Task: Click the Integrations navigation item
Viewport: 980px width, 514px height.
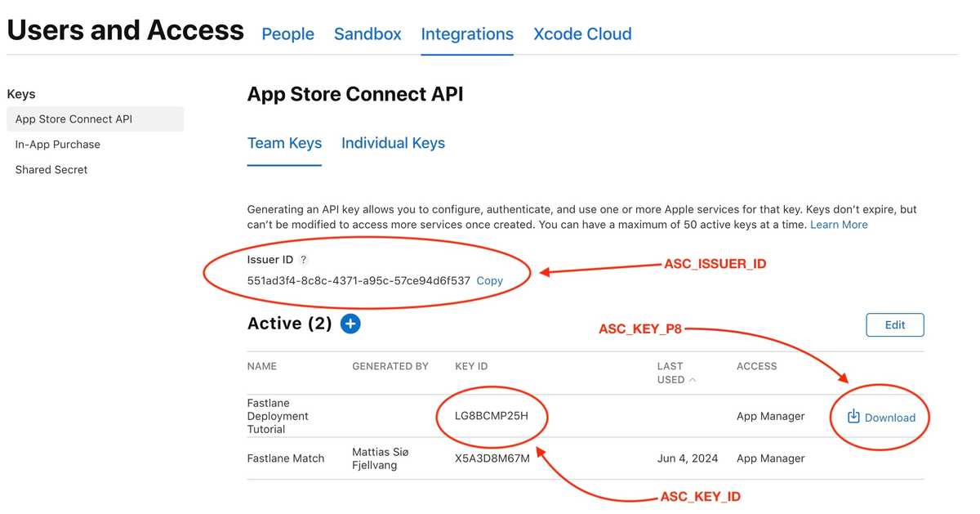Action: [x=467, y=34]
